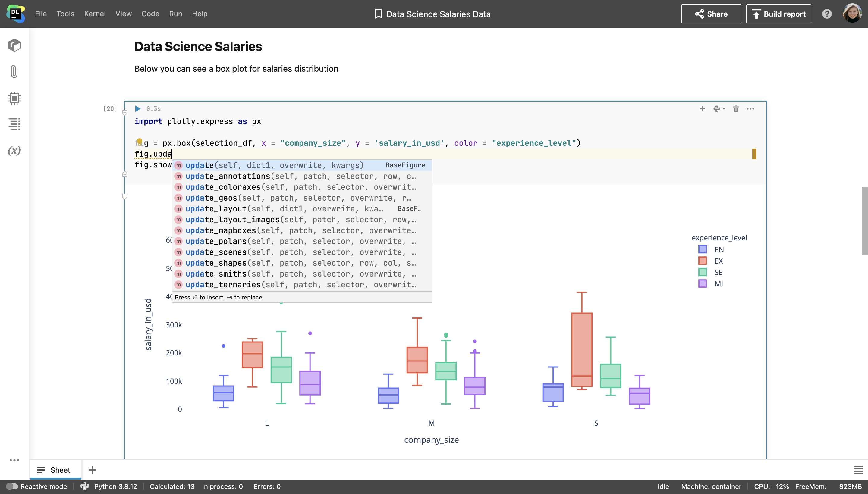Click the Kernel menu item
The height and width of the screenshot is (494, 868).
95,14
